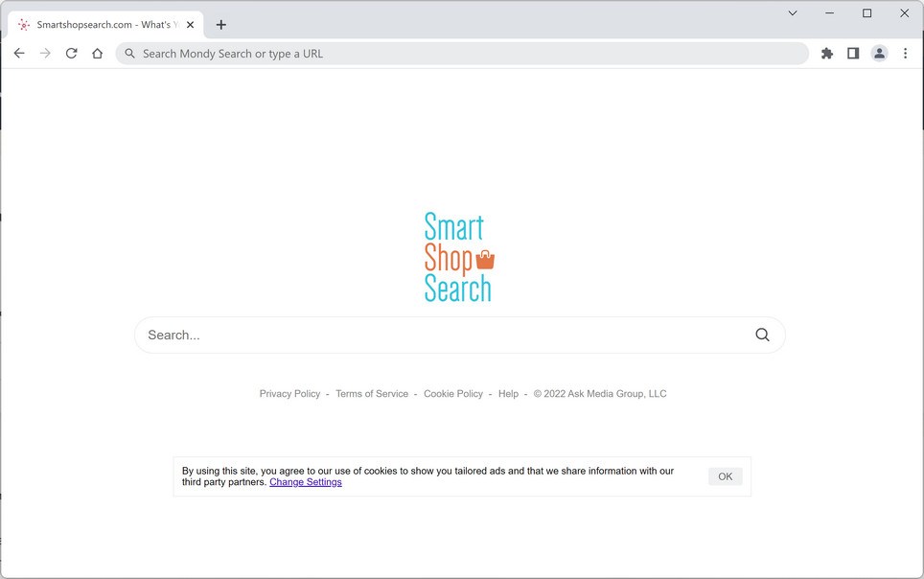Click the Smart Shop Search logo
Screen dimensions: 924x579
[x=460, y=257]
